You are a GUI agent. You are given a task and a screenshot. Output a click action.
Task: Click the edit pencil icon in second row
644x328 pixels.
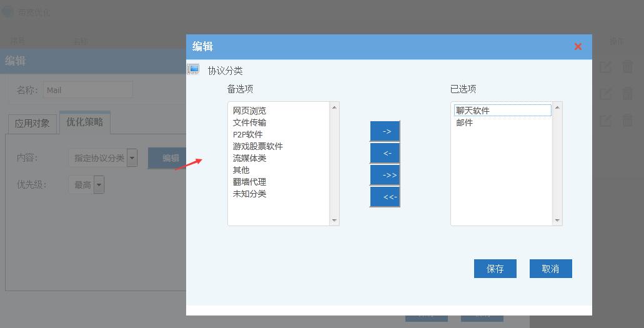coord(605,94)
